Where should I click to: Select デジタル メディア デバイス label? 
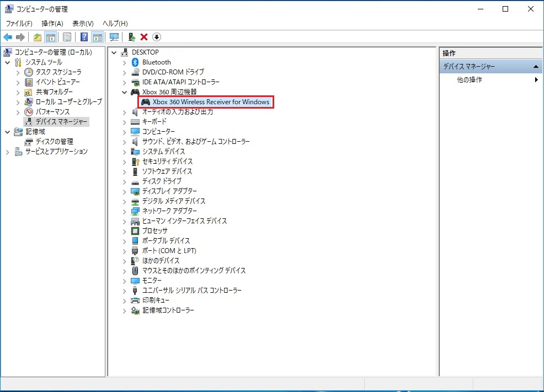click(174, 201)
